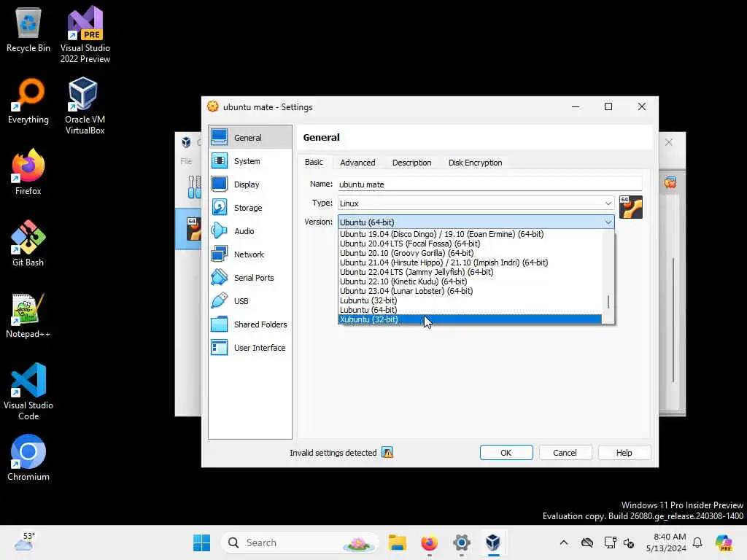Open the System settings category

point(250,161)
